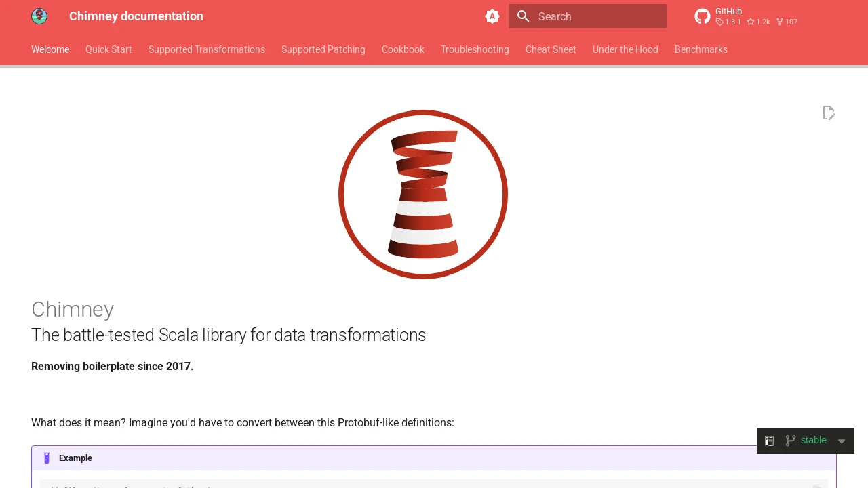
Task: Open the Quick Start tab
Action: (108, 49)
